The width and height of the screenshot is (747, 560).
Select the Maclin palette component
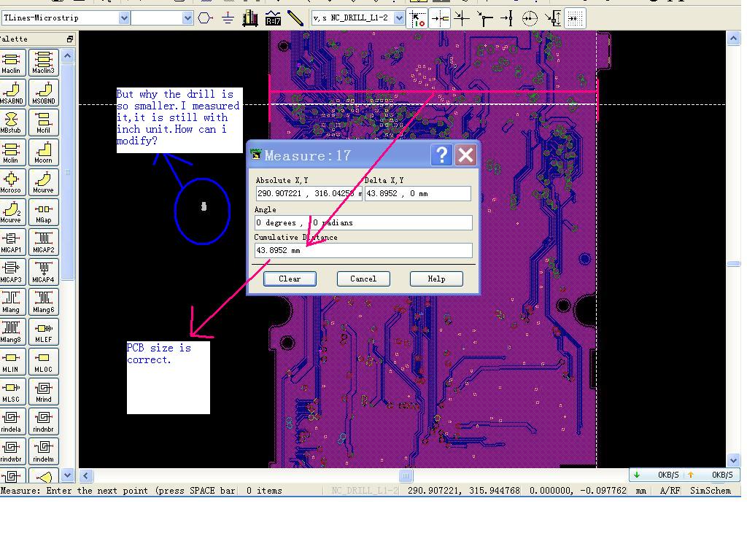12,63
